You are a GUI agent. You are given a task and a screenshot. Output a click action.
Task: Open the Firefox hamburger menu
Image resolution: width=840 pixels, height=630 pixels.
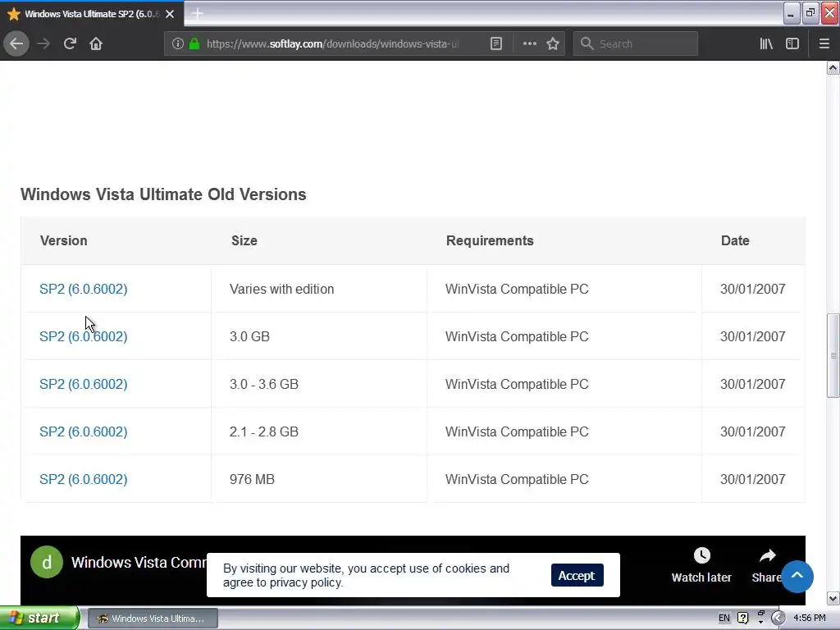click(824, 43)
